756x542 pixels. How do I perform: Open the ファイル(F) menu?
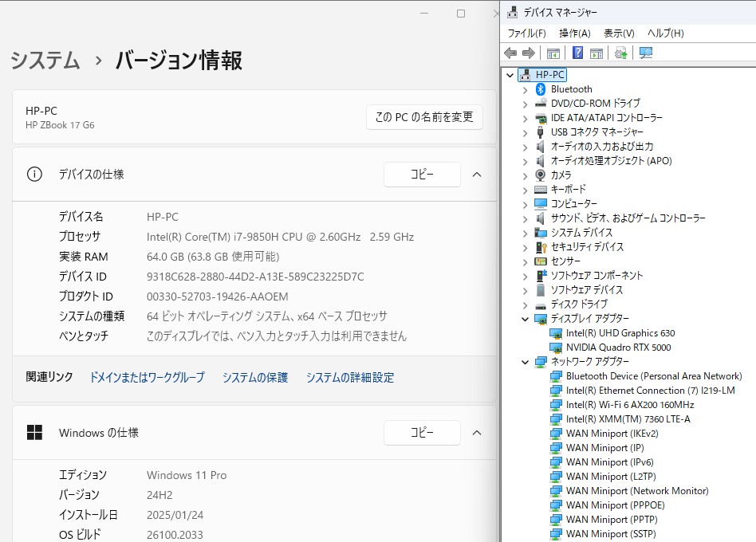coord(526,33)
